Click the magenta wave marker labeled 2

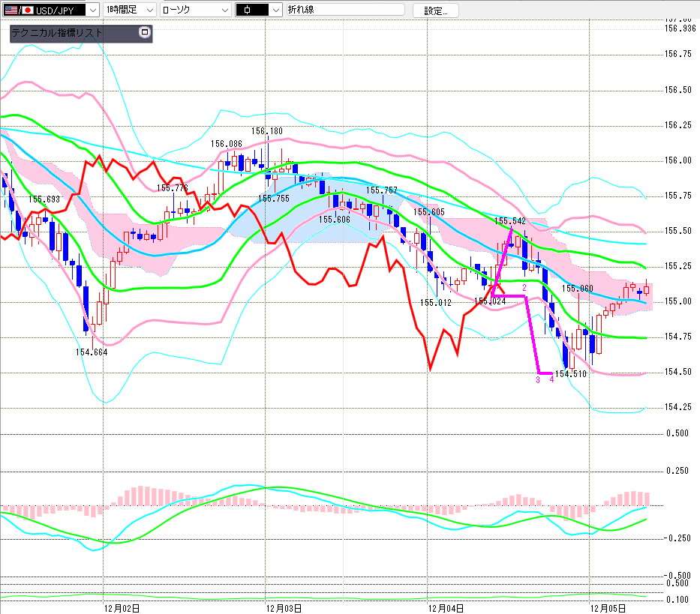524,287
